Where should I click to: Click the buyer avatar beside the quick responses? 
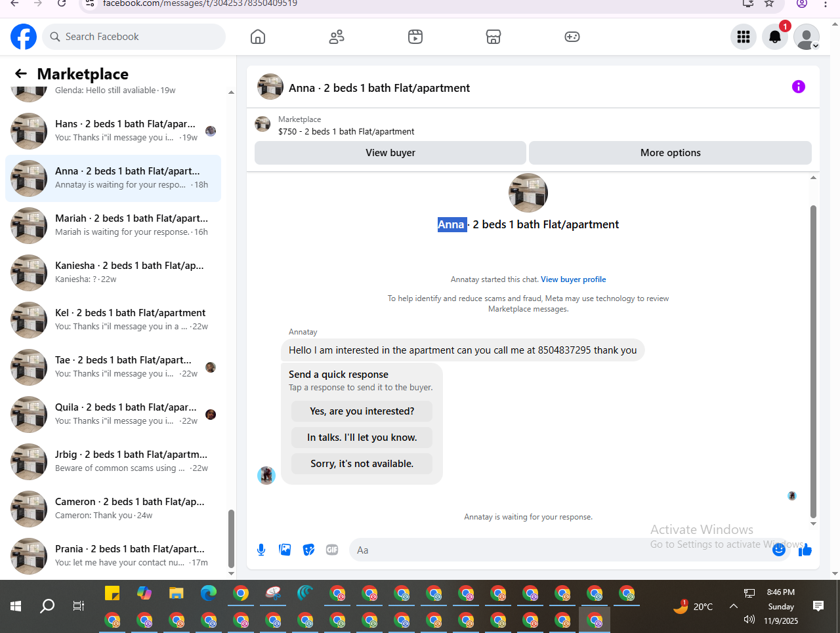tap(266, 476)
